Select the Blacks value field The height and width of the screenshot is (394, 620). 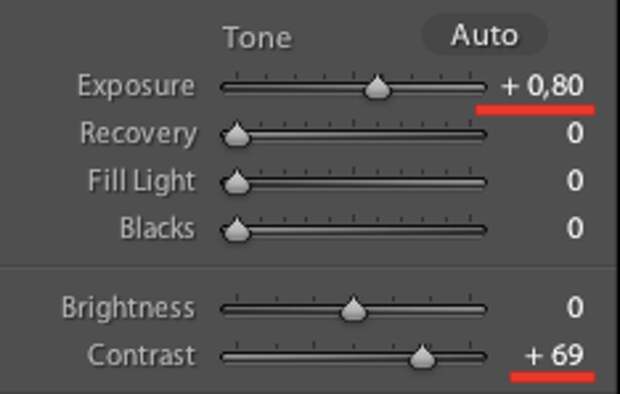pyautogui.click(x=575, y=228)
